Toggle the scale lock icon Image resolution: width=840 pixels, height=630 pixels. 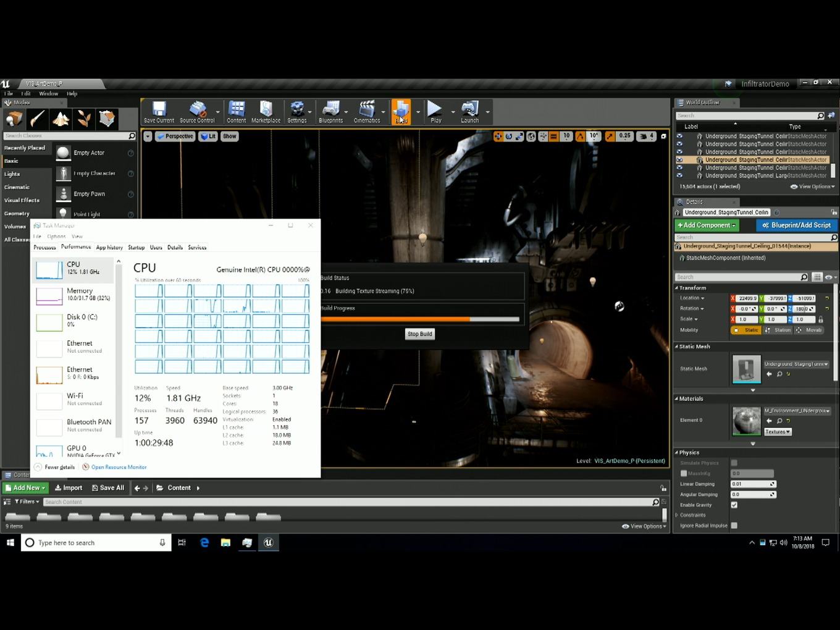click(820, 319)
